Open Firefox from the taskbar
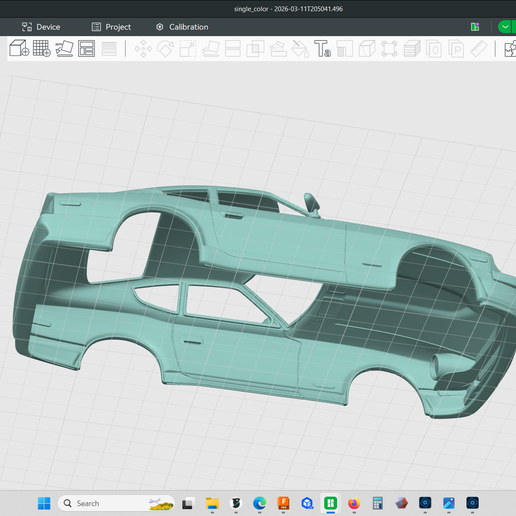Viewport: 516px width, 516px height. click(x=354, y=503)
